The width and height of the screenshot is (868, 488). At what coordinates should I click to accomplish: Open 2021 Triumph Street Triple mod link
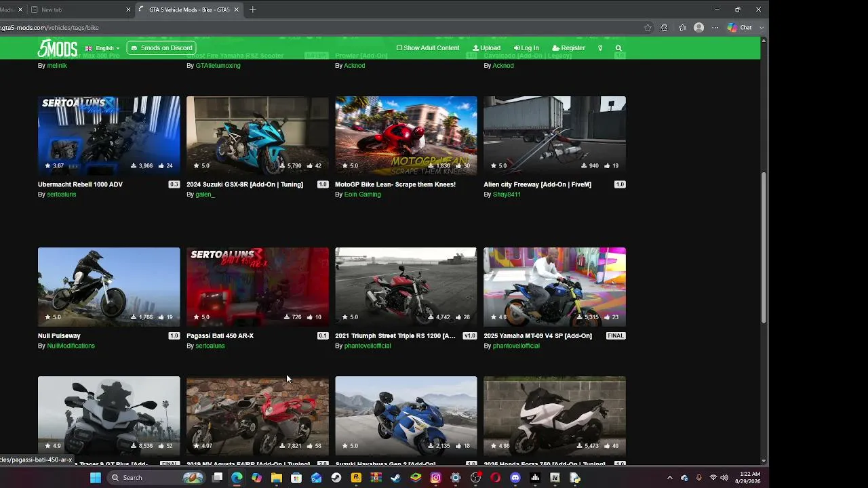pos(395,336)
